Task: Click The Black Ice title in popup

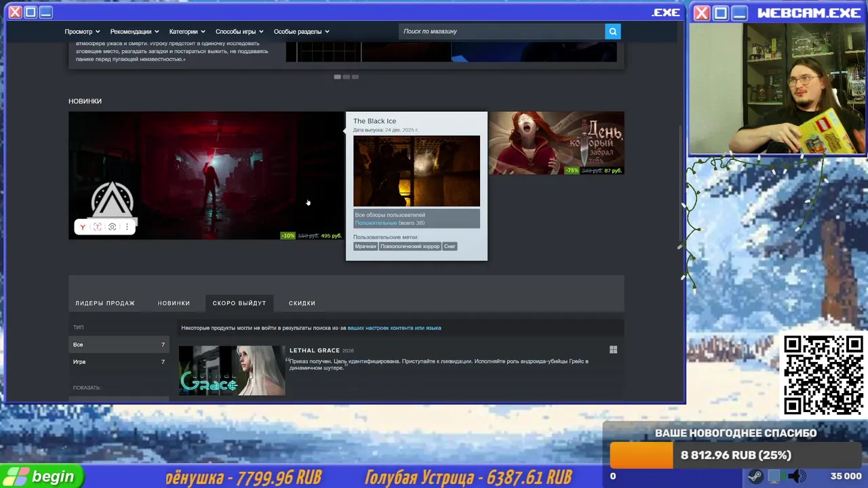Action: coord(374,121)
